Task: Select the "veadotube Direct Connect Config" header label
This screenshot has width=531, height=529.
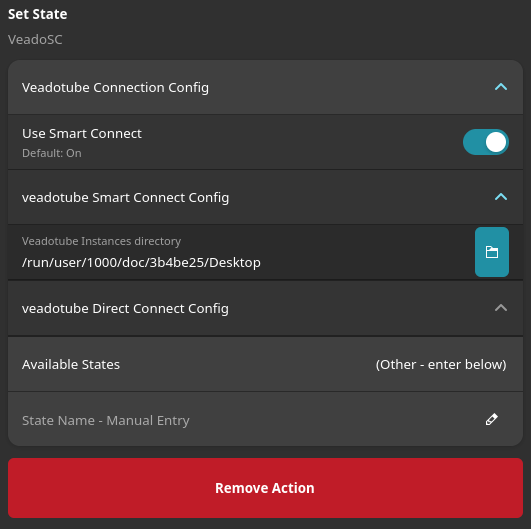Action: [125, 309]
